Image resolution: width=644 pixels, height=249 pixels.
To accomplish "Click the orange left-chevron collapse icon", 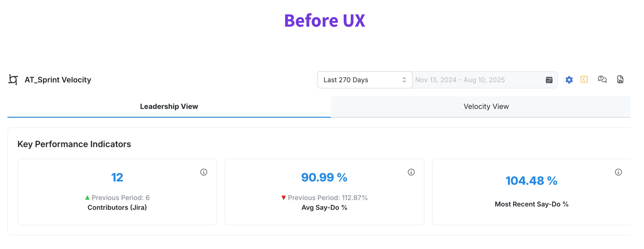I will [x=584, y=79].
